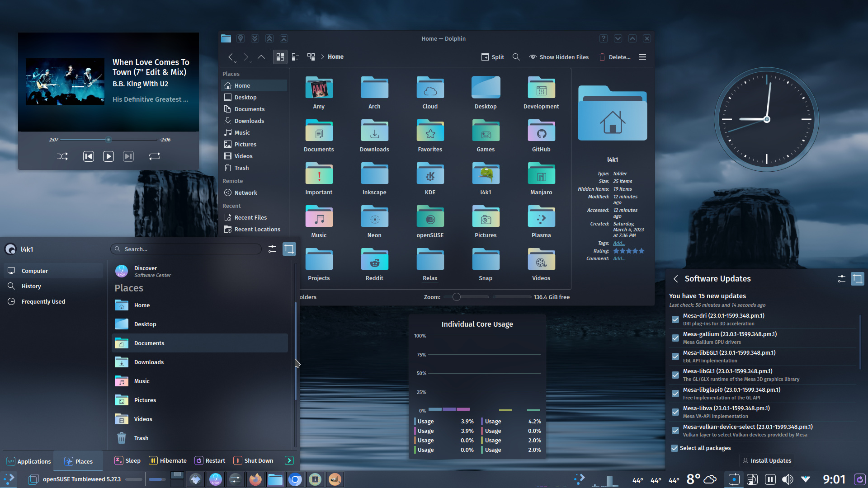This screenshot has width=868, height=488.
Task: Uncheck Mesa-gallium update package
Action: 675,338
